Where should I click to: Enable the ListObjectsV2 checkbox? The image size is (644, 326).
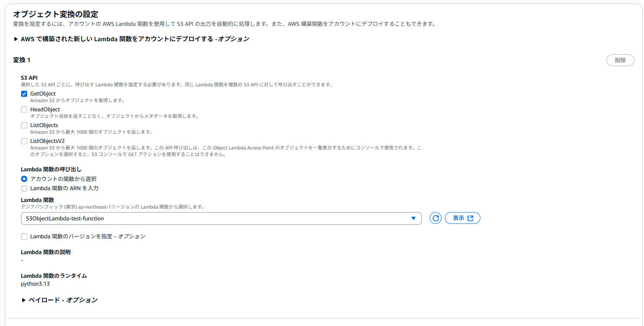coord(24,141)
